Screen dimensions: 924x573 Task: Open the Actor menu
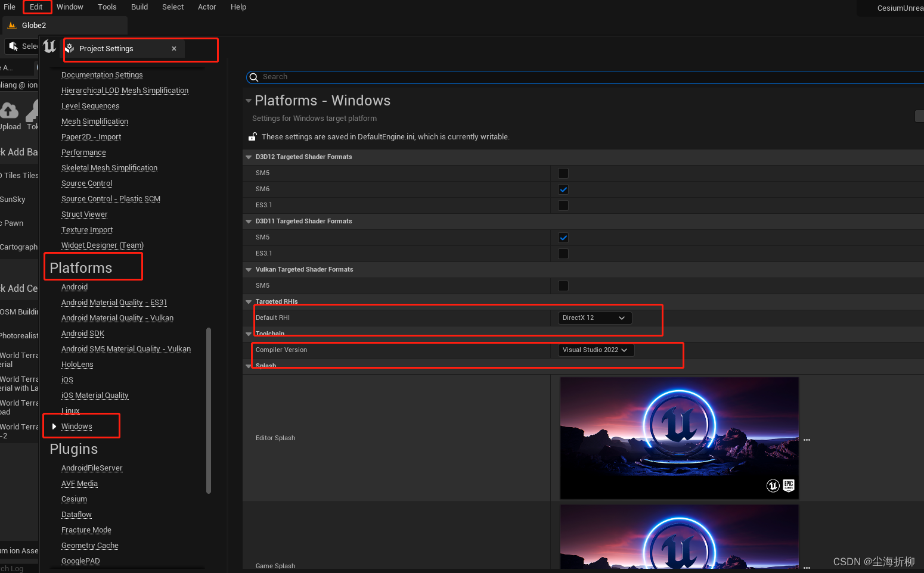tap(207, 7)
